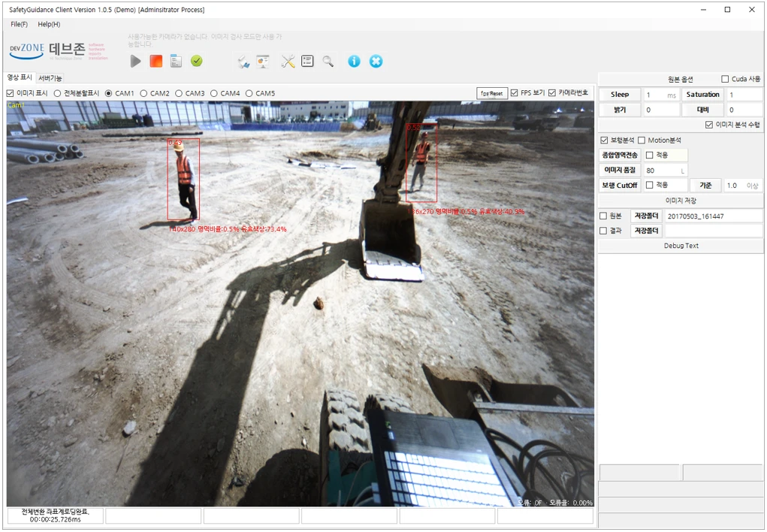The height and width of the screenshot is (532, 767).
Task: Click the 140x280 detection info text
Action: point(228,229)
